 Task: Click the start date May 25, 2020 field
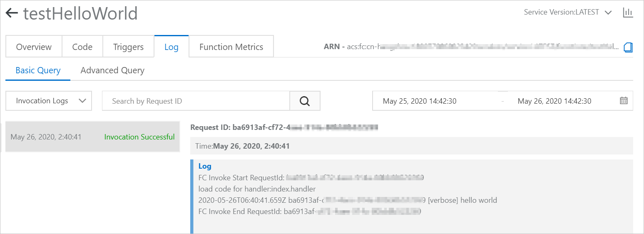tap(420, 101)
